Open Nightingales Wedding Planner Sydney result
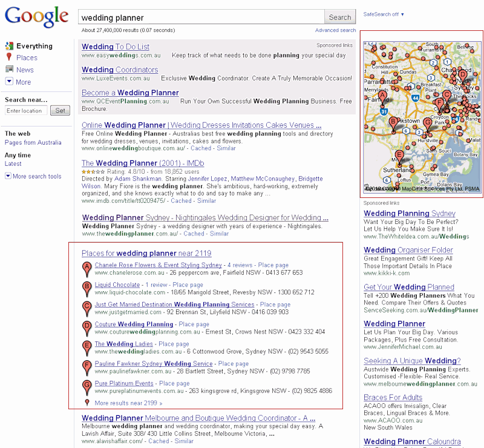This screenshot has height=448, width=484. click(205, 217)
